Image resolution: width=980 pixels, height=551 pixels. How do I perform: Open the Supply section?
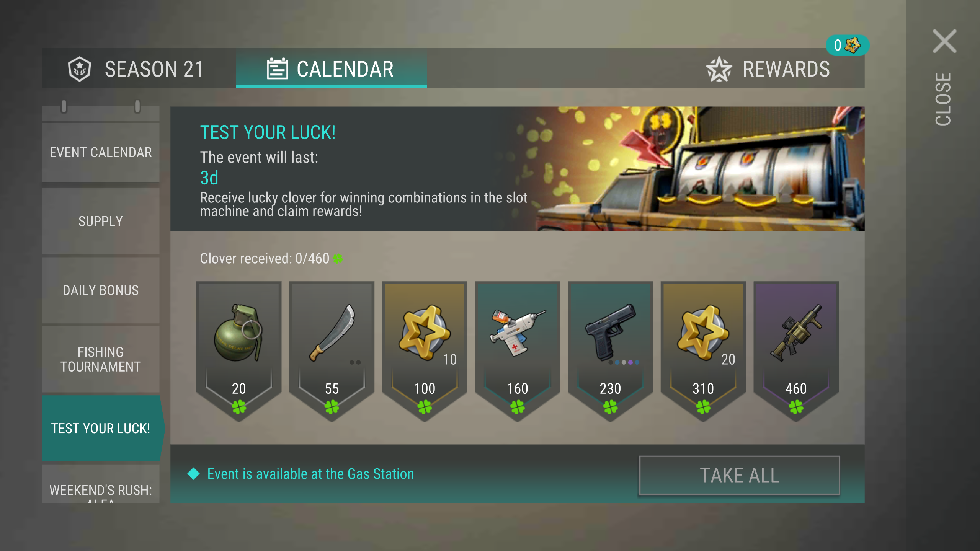[101, 221]
